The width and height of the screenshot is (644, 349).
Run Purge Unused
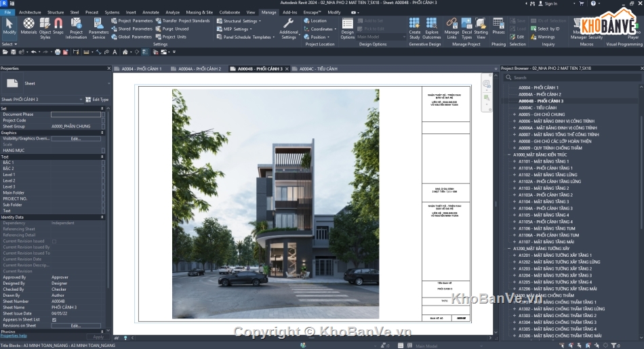(172, 28)
